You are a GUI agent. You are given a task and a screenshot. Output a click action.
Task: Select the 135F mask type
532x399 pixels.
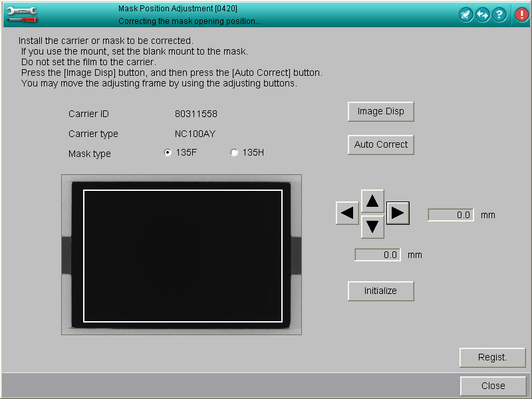[x=168, y=153]
